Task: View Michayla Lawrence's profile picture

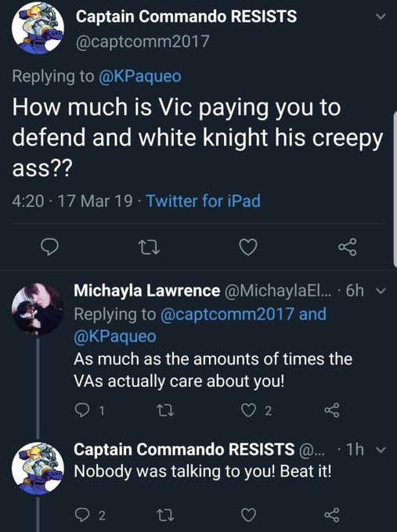Action: [x=38, y=309]
